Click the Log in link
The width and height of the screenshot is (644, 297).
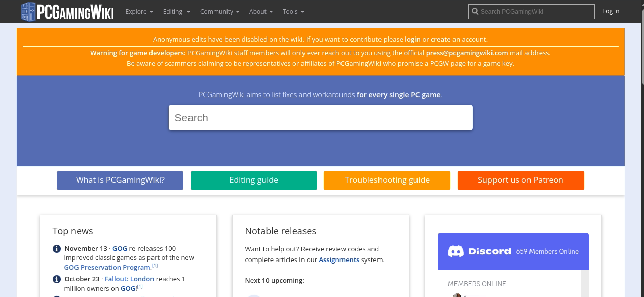click(611, 11)
